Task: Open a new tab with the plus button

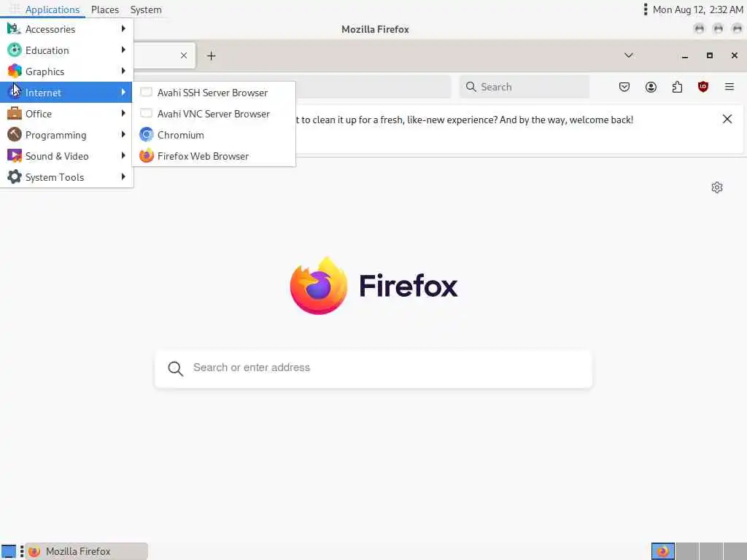Action: [211, 55]
